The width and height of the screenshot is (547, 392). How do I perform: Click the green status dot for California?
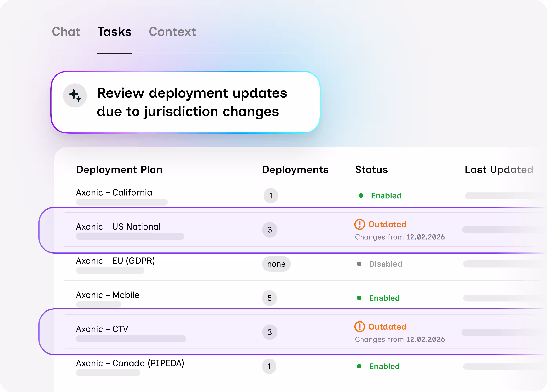click(361, 196)
